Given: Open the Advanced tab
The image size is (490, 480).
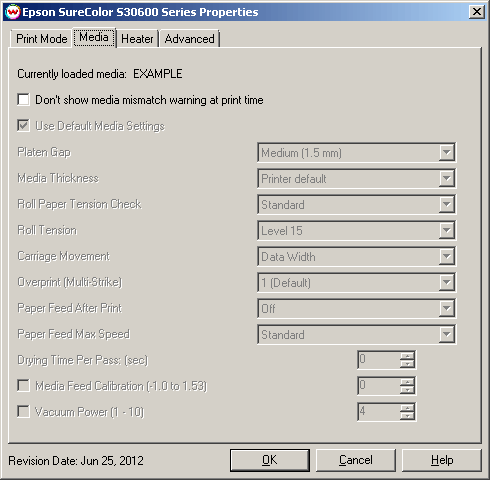Looking at the screenshot, I should [x=190, y=39].
